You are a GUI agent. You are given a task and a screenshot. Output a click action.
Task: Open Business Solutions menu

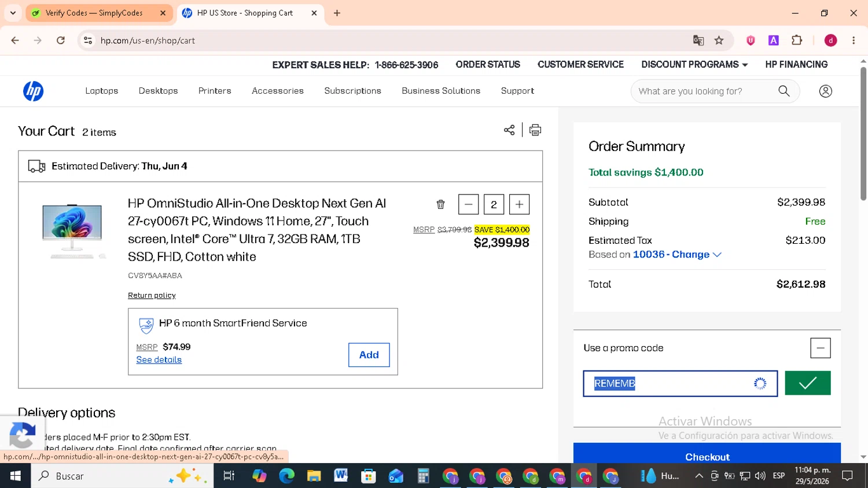(x=441, y=91)
